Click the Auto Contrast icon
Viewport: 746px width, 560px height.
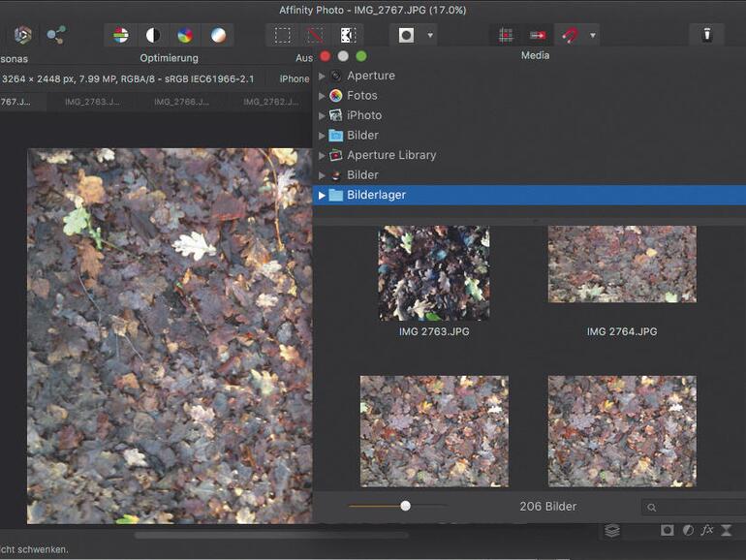(x=153, y=36)
